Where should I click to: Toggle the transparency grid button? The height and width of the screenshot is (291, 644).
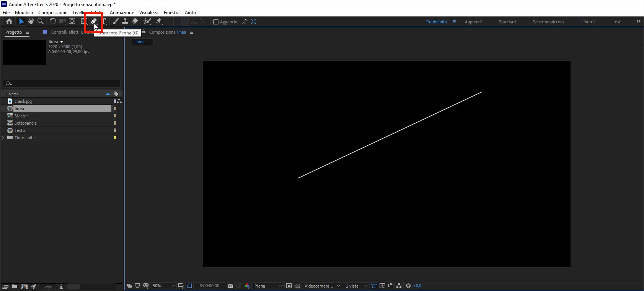tap(297, 286)
